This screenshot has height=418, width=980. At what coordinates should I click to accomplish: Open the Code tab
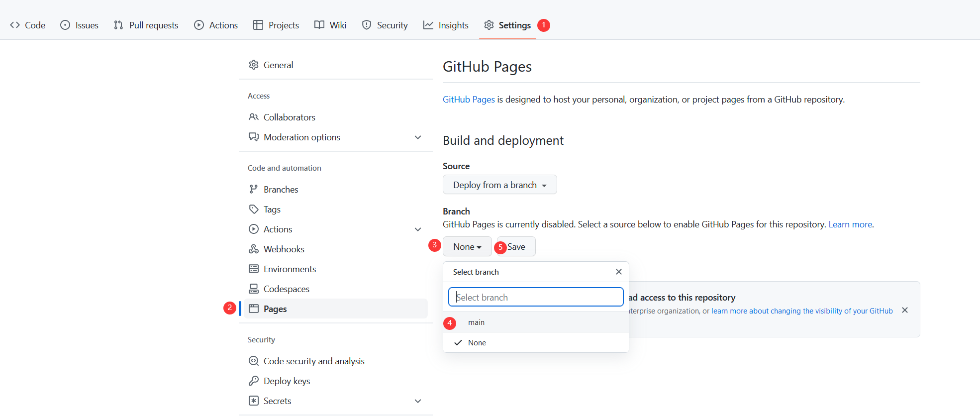tap(28, 25)
